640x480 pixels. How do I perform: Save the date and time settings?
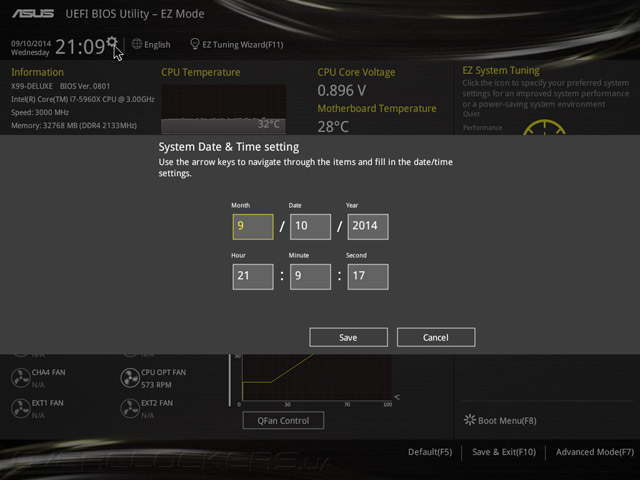(349, 337)
